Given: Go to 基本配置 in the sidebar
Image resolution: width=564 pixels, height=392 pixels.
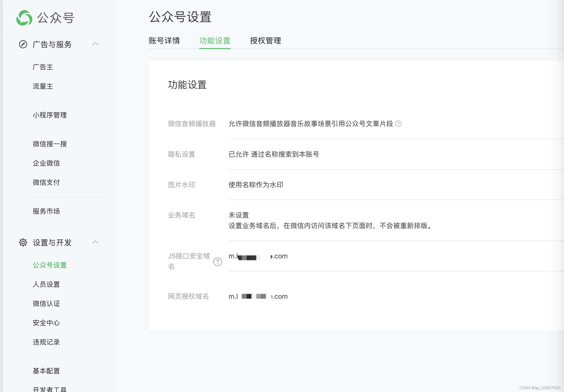Looking at the screenshot, I should pos(46,371).
